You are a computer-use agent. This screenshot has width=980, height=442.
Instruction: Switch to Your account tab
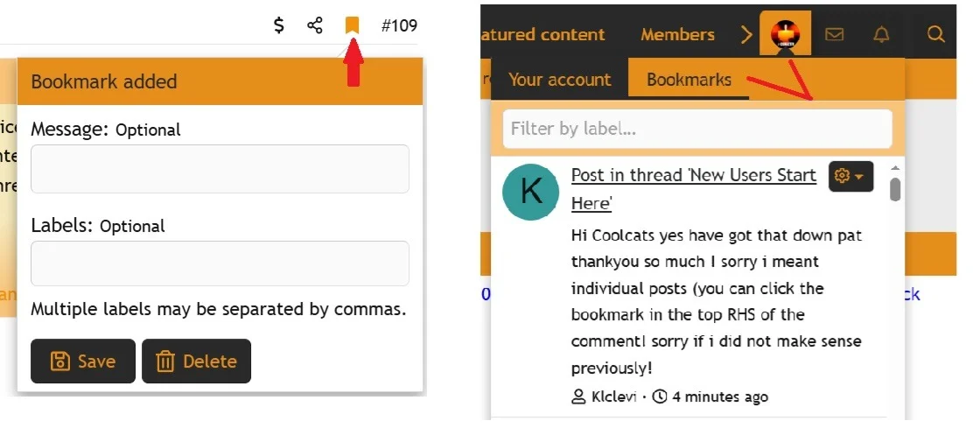(x=559, y=80)
